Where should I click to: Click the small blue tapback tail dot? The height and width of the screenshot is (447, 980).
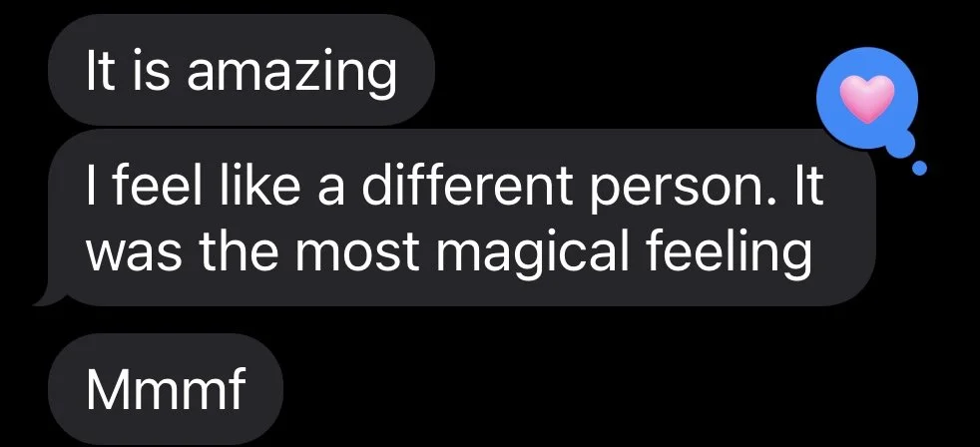click(919, 169)
